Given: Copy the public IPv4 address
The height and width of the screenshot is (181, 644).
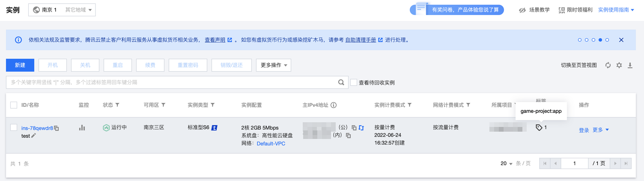Looking at the screenshot, I should (x=354, y=128).
